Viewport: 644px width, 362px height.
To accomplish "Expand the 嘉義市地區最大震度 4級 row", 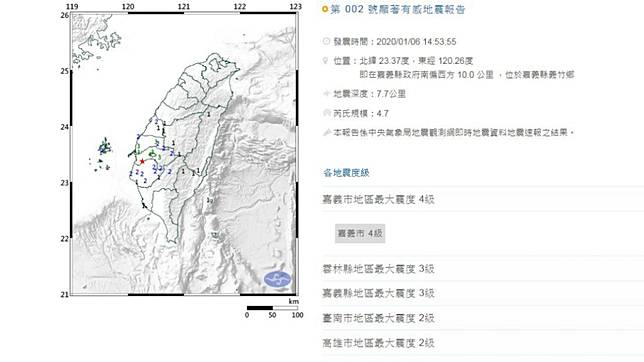I will [483, 200].
